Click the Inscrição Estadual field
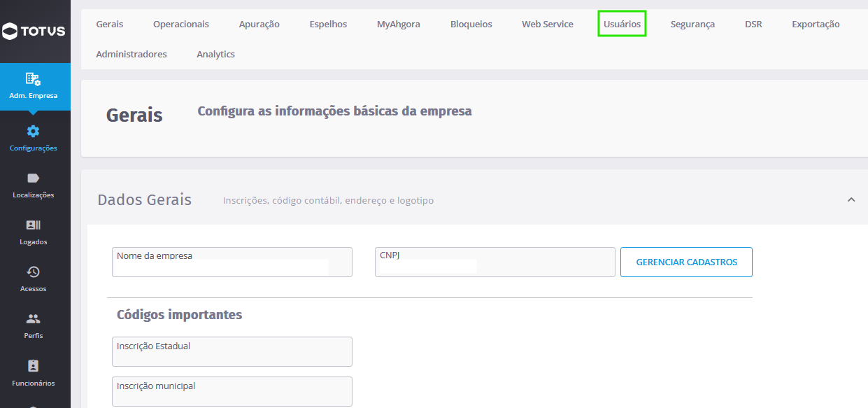This screenshot has width=868, height=408. pyautogui.click(x=232, y=351)
